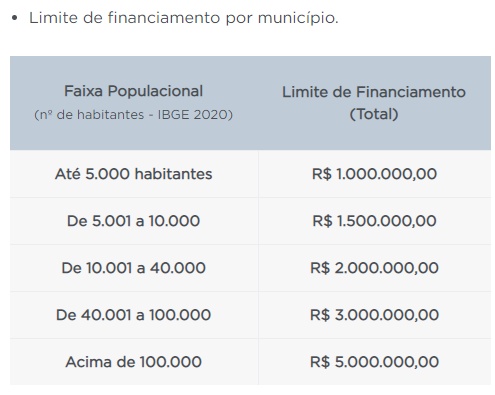Click the R$ 2.000.000,00 value cell
Image resolution: width=495 pixels, height=395 pixels.
point(374,268)
